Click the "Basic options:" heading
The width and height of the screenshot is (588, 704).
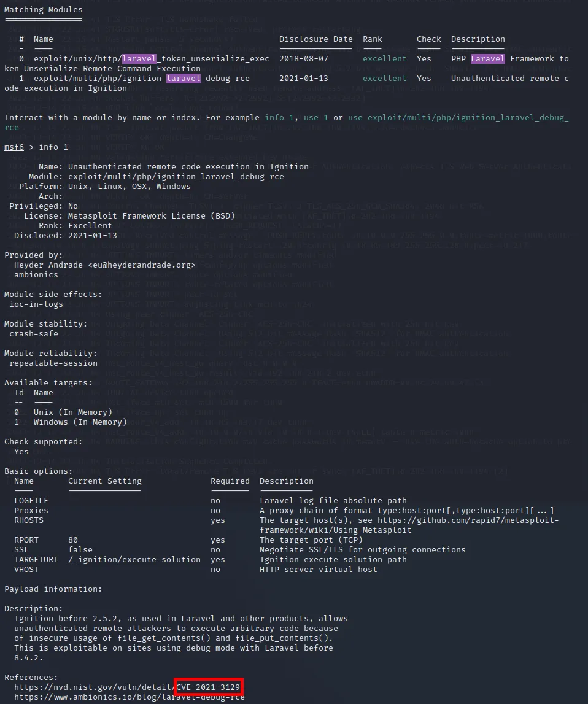[x=39, y=471]
